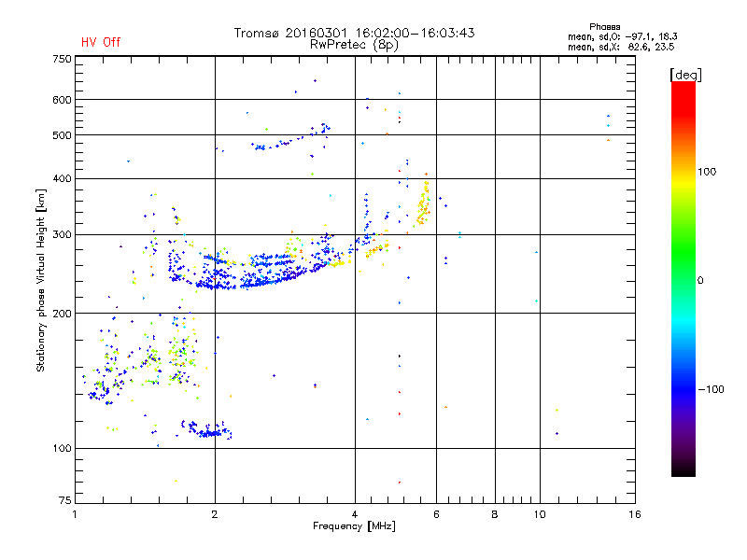Image resolution: width=747 pixels, height=560 pixels.
Task: Click the y-axis '200' tick label
Action: point(62,314)
